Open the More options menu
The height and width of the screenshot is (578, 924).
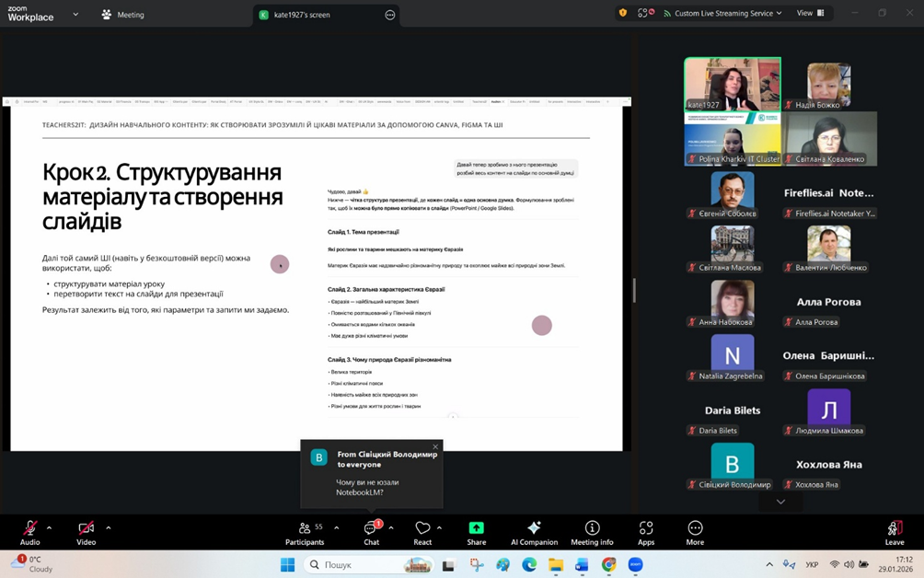[695, 532]
